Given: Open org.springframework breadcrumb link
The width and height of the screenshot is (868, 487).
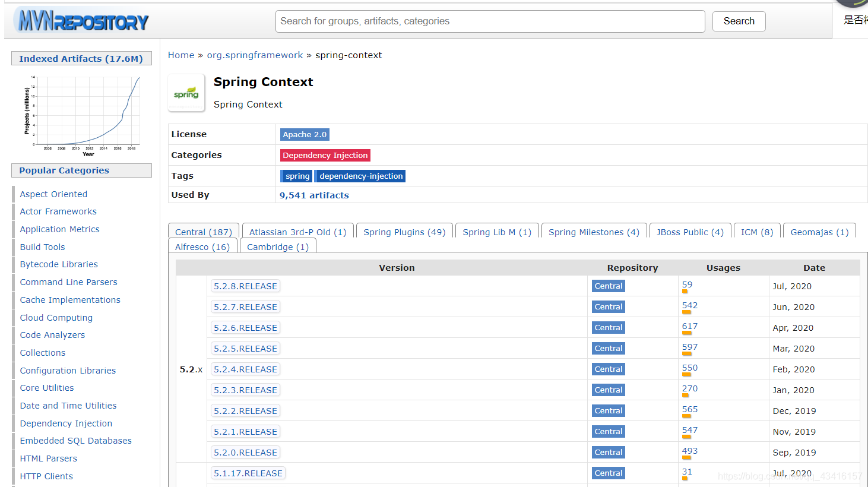Looking at the screenshot, I should [x=255, y=55].
